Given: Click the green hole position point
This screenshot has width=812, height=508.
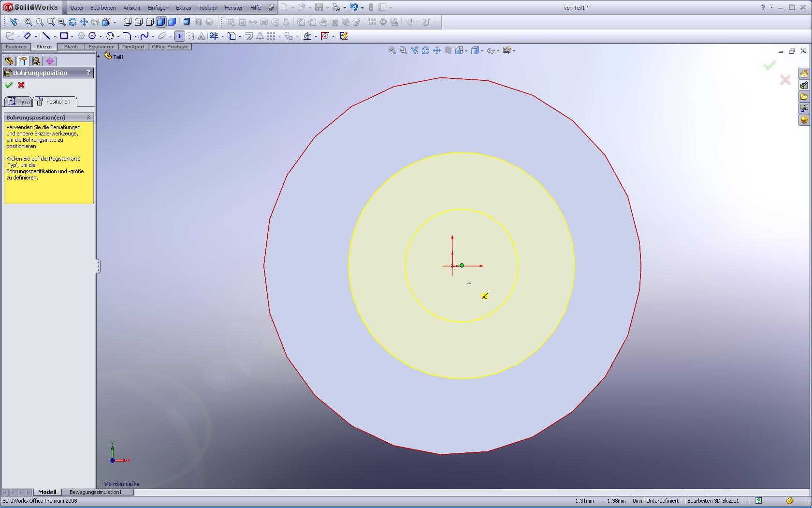Looking at the screenshot, I should pos(462,266).
